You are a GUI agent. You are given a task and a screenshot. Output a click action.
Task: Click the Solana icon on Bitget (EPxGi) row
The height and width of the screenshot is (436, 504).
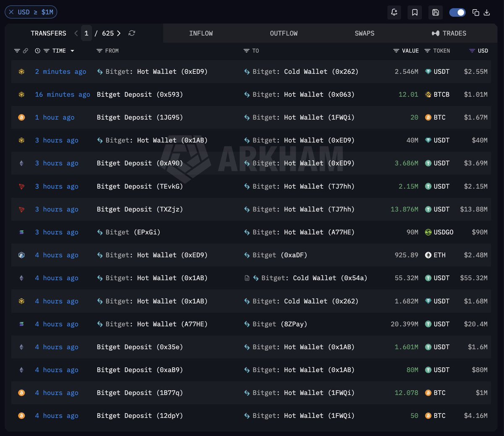(x=21, y=232)
